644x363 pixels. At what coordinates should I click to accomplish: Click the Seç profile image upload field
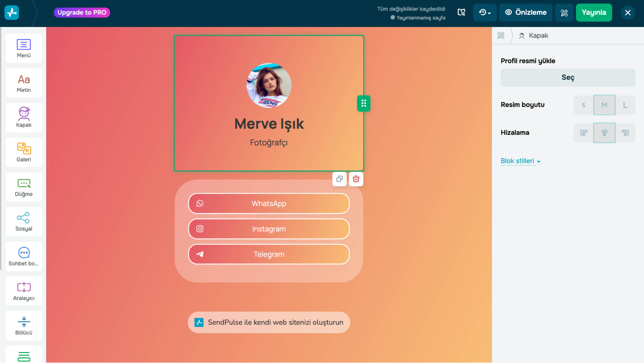point(568,77)
